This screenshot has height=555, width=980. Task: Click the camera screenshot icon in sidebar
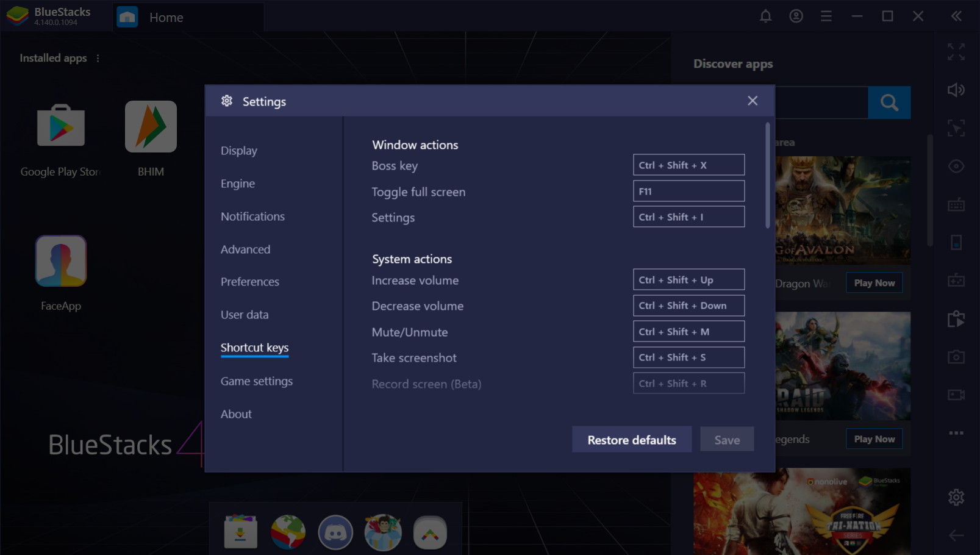point(956,357)
